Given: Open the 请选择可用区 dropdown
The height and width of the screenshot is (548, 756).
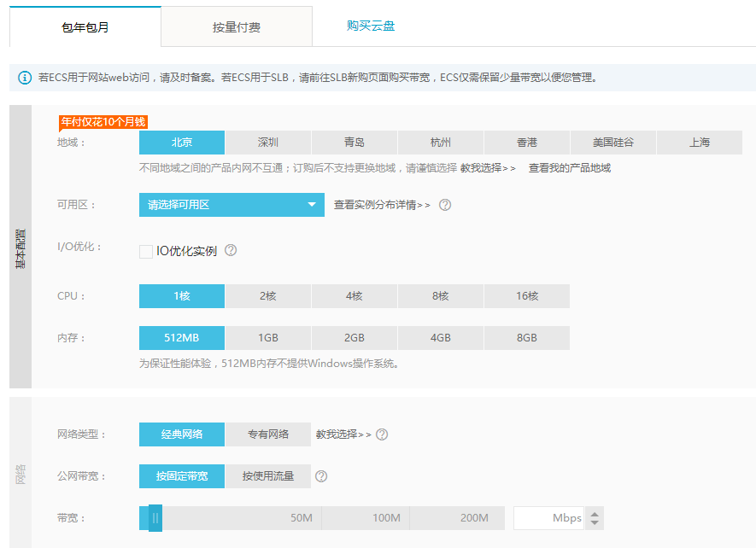Looking at the screenshot, I should [x=231, y=205].
